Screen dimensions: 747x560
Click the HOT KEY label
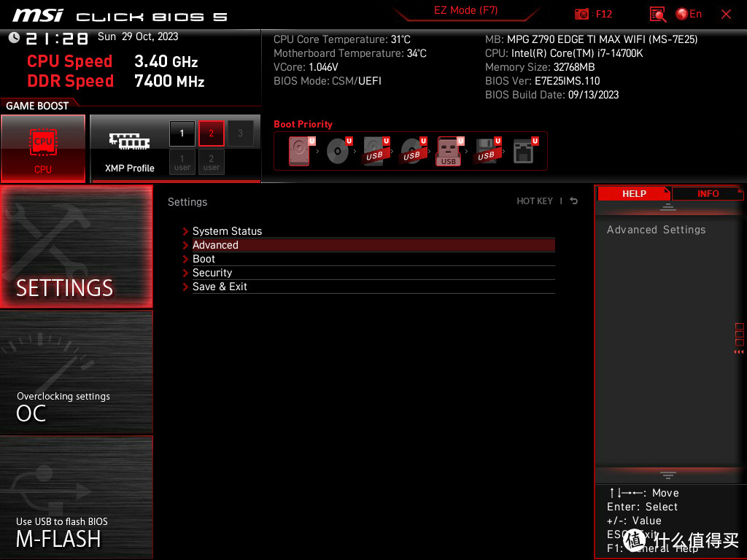point(535,201)
